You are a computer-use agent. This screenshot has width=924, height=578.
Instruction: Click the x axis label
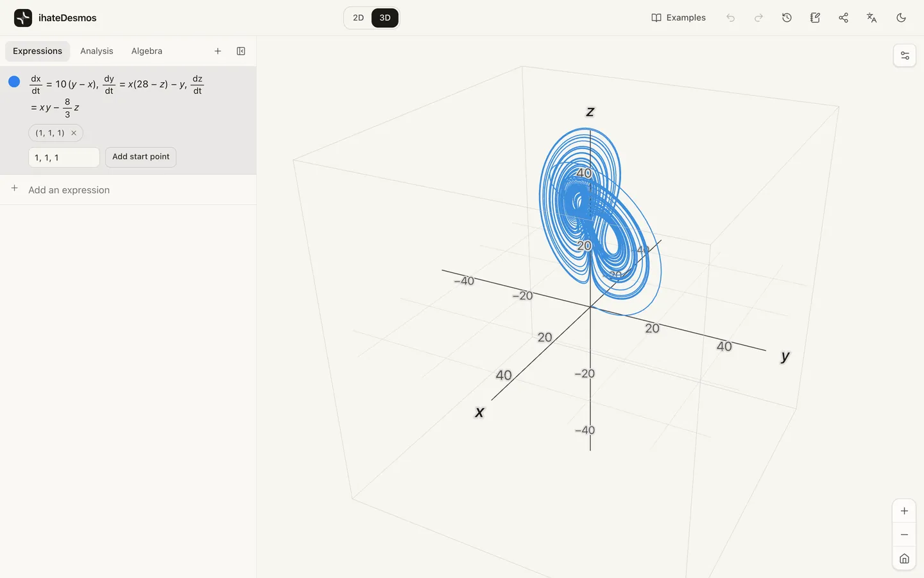coord(479,412)
